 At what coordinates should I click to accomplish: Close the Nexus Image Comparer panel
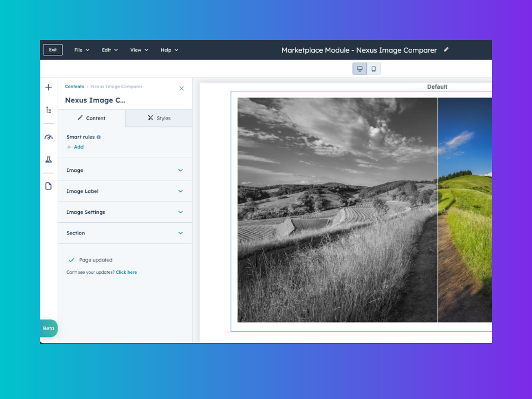tap(181, 89)
